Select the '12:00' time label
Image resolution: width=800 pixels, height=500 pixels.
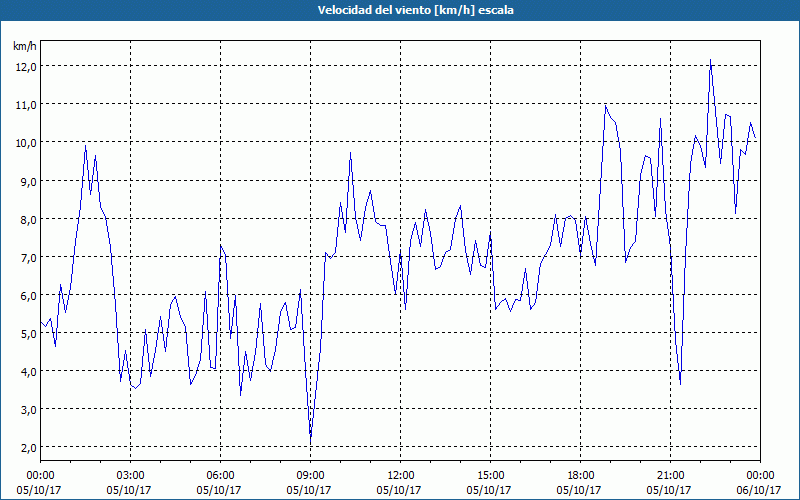click(401, 476)
